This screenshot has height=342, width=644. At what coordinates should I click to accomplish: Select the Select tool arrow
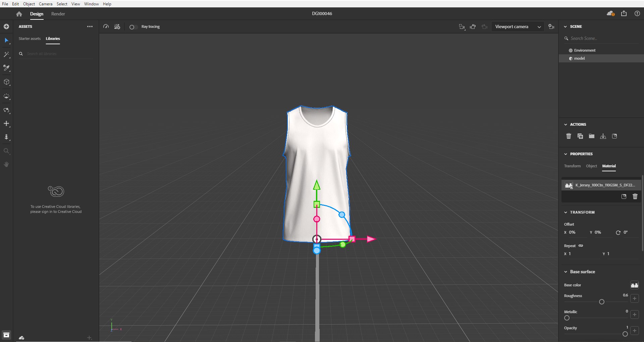coord(6,41)
